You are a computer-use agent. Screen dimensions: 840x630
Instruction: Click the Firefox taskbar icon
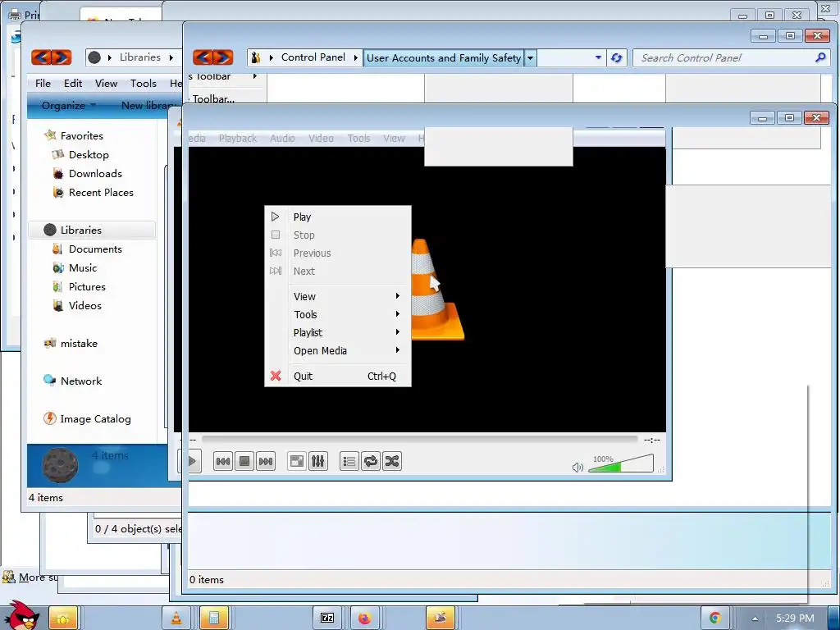tap(364, 619)
